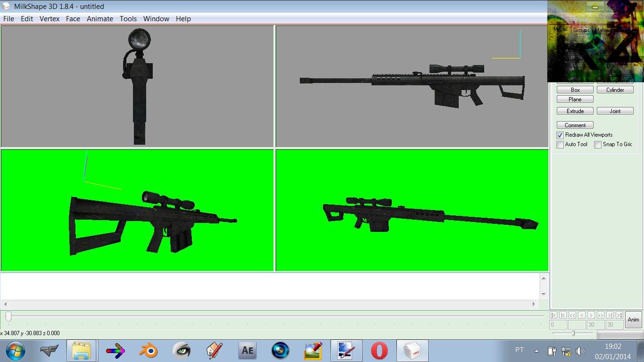Click the message pane scroll up arrow
This screenshot has width=644, height=362.
(544, 279)
